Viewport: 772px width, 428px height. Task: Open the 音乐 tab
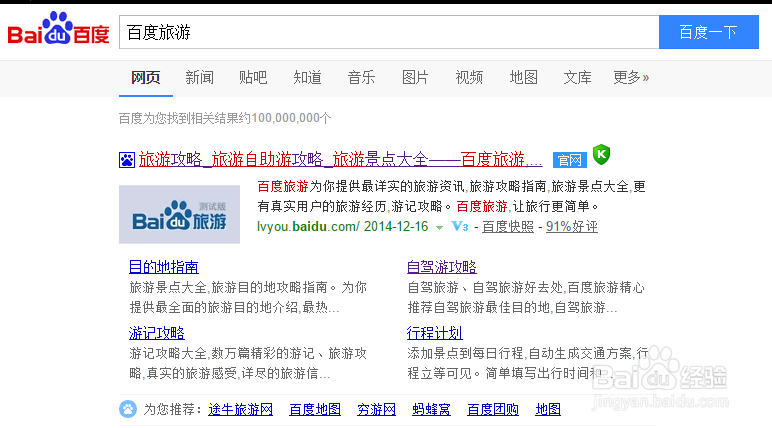point(361,77)
